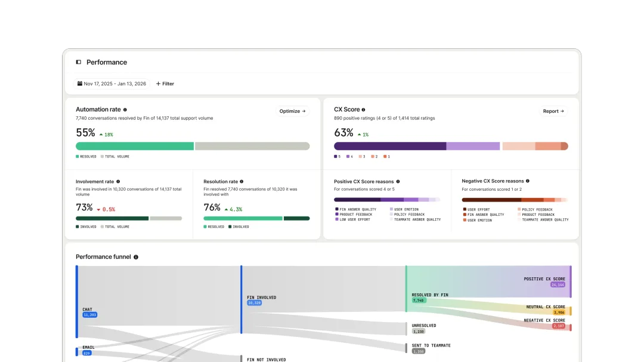Open the Resolution rate info icon

(241, 182)
